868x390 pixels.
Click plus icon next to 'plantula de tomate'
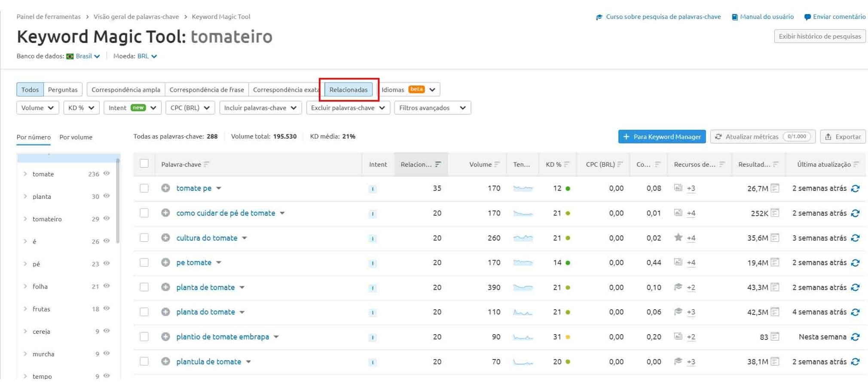coord(165,362)
